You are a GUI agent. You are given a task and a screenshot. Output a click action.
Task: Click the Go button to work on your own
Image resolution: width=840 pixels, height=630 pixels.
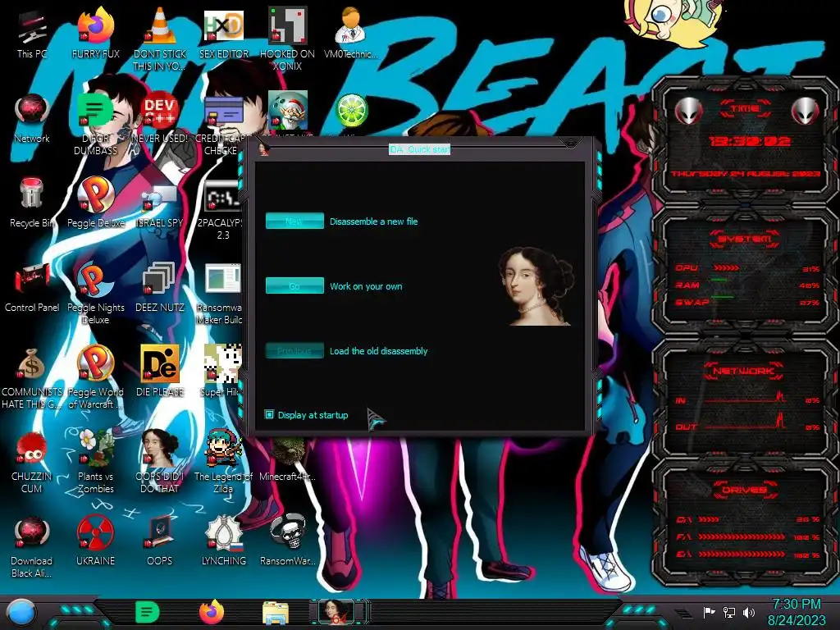point(294,285)
